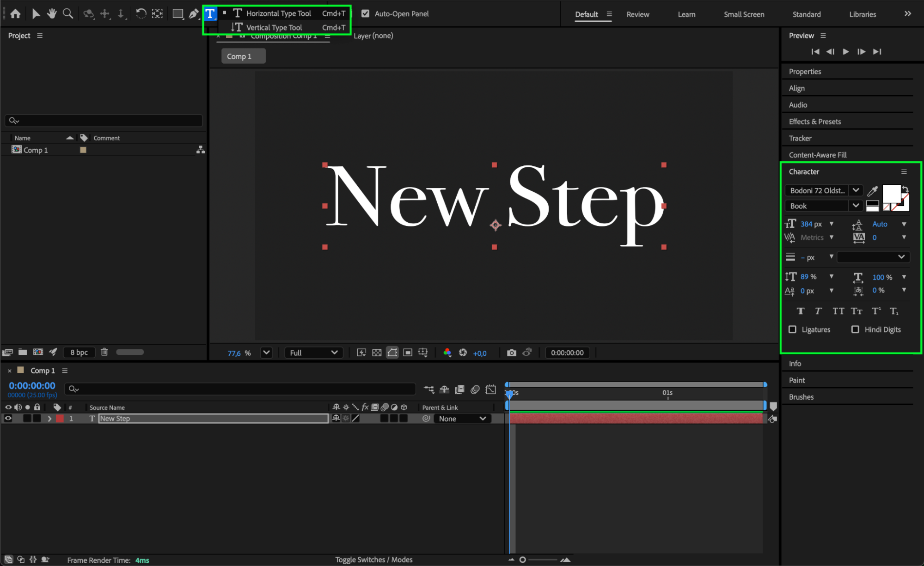Click the white fill color swatch

(x=891, y=194)
